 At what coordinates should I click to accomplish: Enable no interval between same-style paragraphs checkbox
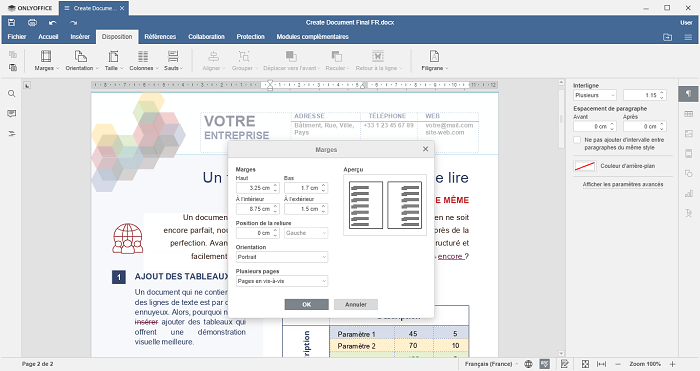click(x=577, y=140)
